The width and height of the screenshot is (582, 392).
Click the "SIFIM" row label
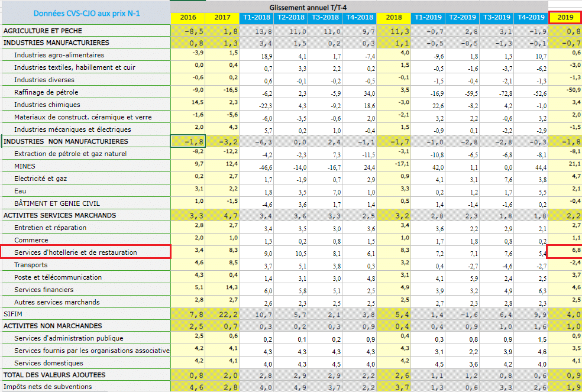13,314
